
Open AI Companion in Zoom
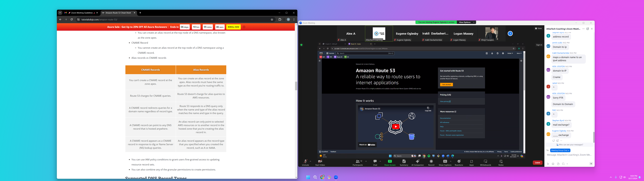pos(417,162)
